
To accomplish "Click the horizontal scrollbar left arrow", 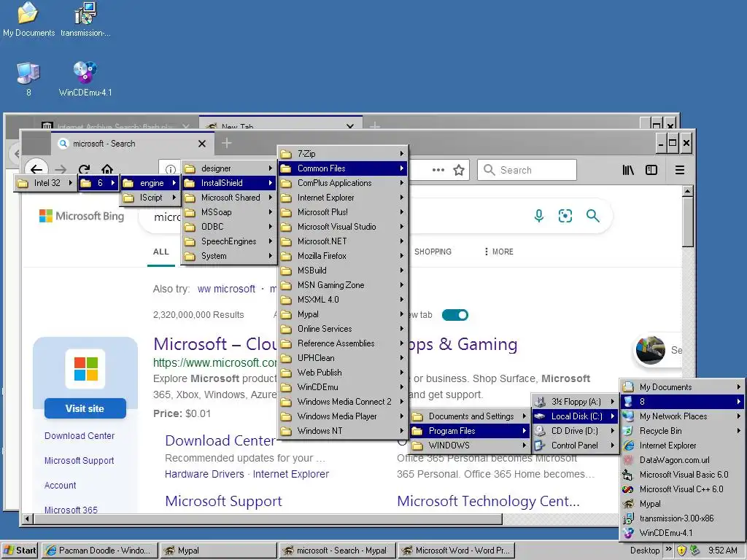I will tap(27, 518).
